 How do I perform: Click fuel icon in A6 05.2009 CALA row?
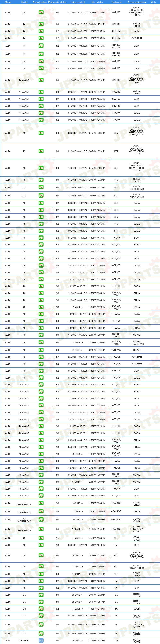click(x=41, y=378)
